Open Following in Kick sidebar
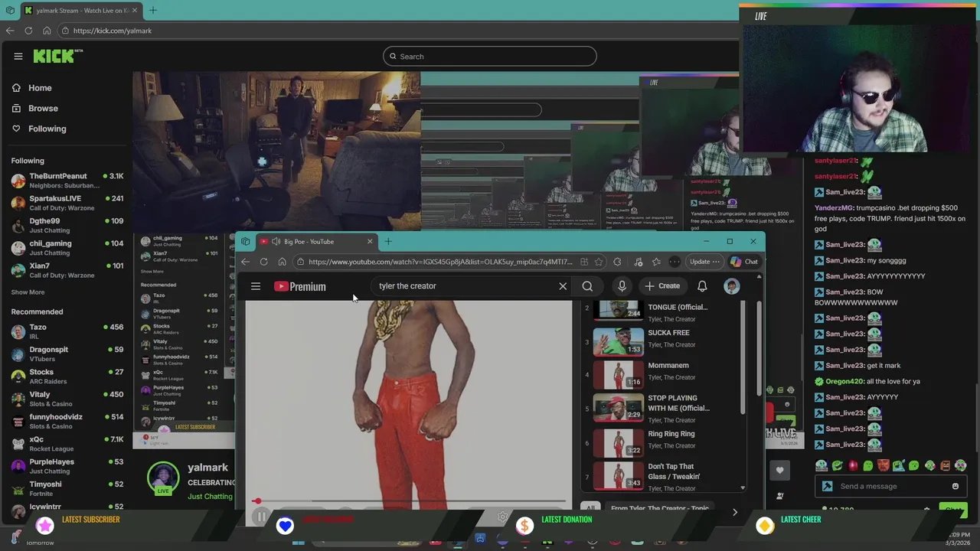The height and width of the screenshot is (551, 980). tap(39, 129)
